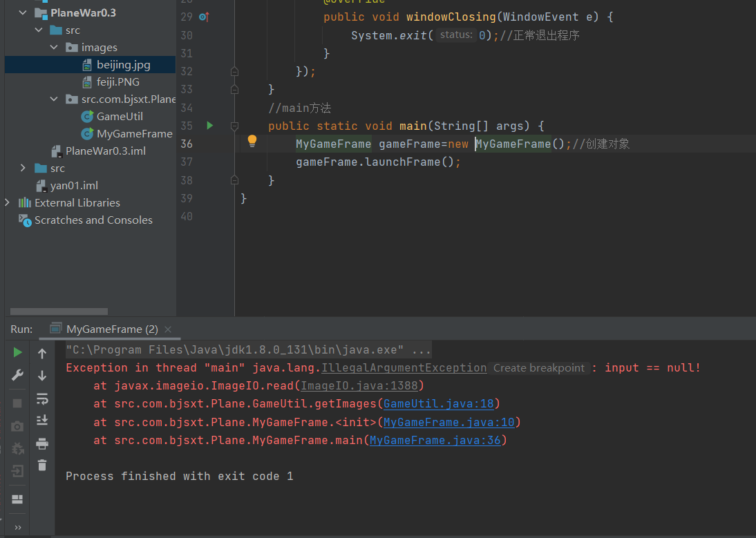Click 'Process finished with exit code 1'
The height and width of the screenshot is (538, 756).
180,477
